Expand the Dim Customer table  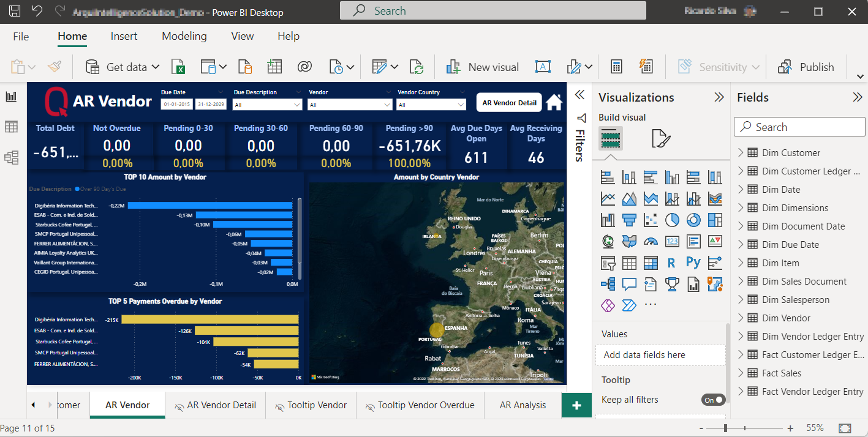pyautogui.click(x=741, y=152)
